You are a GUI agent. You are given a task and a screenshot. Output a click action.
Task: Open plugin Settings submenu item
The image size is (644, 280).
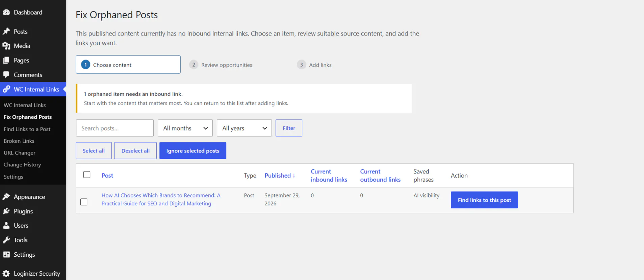(x=14, y=177)
